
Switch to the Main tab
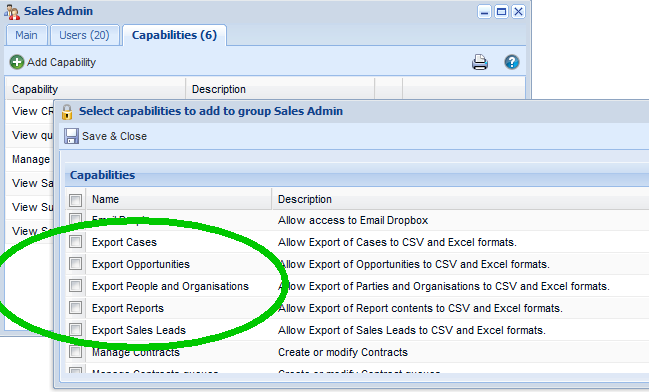pos(26,35)
